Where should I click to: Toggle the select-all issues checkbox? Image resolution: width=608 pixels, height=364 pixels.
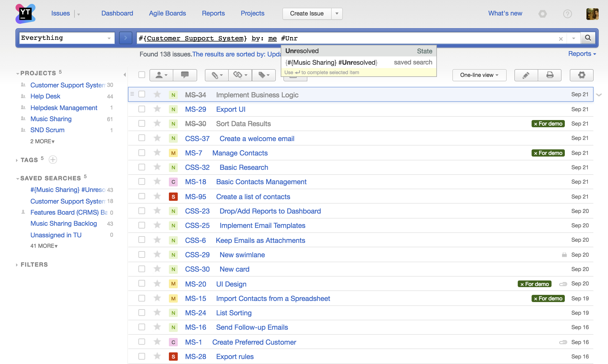[142, 75]
